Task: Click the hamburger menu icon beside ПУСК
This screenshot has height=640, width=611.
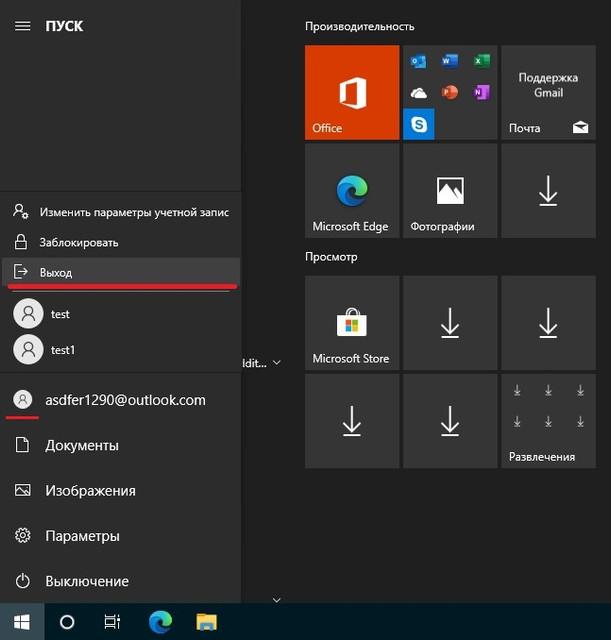Action: [x=22, y=26]
